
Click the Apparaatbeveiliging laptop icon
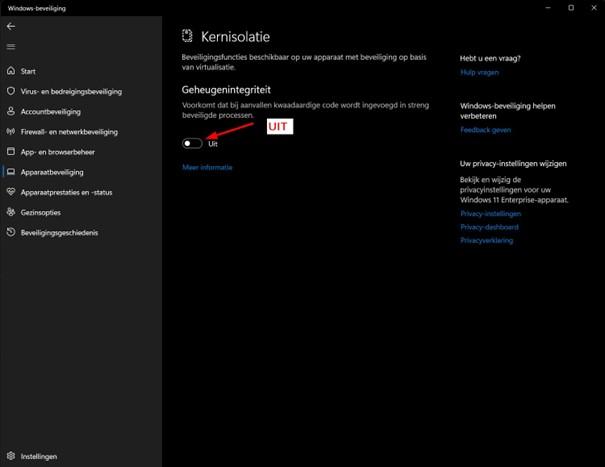point(11,172)
